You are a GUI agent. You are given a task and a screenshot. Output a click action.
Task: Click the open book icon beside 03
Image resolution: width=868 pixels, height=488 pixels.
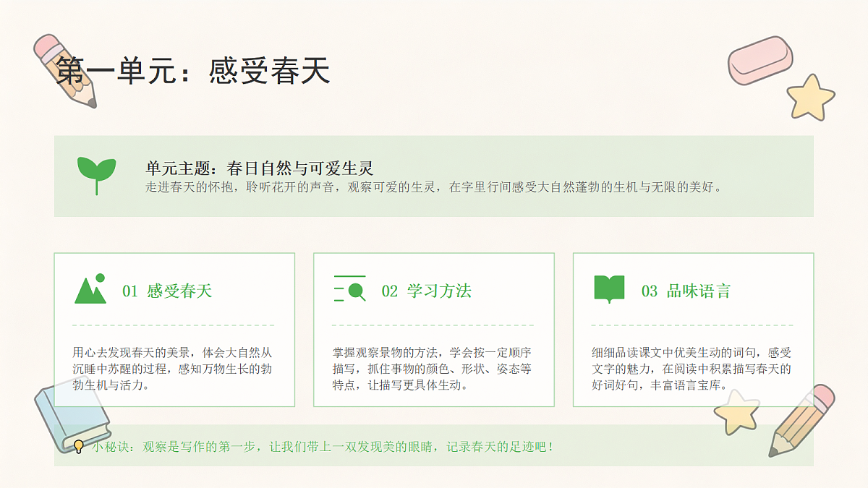pyautogui.click(x=609, y=289)
